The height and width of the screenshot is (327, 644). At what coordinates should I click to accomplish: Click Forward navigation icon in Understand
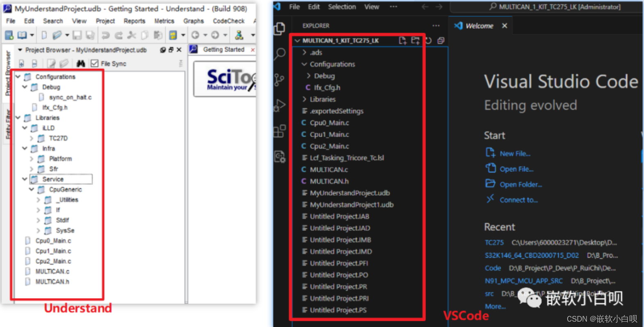tap(215, 35)
